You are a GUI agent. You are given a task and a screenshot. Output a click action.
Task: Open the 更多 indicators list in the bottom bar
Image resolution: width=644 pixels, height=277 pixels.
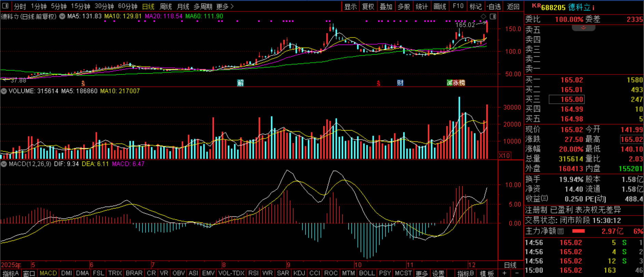click(421, 273)
